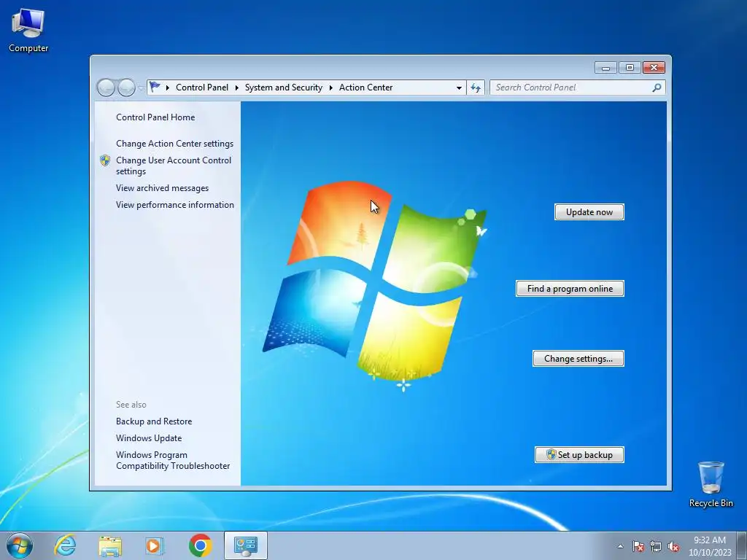Click the back navigation arrow button

106,87
